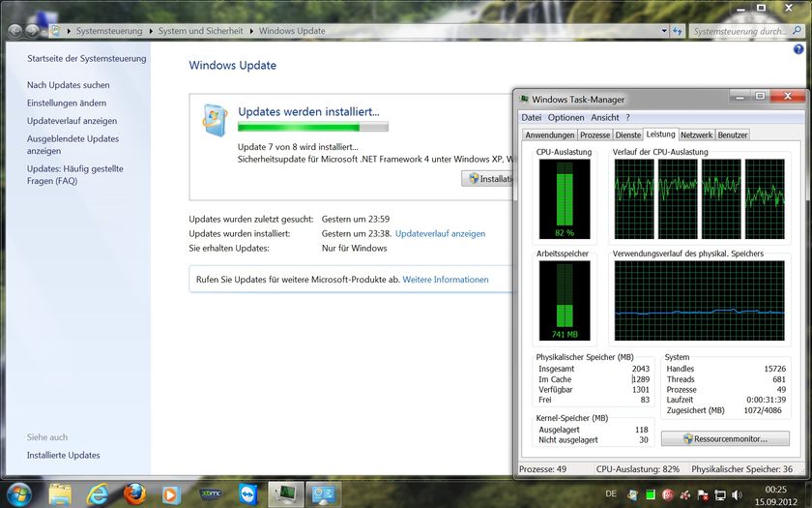812x508 pixels.
Task: Click the Arbeitsspeicher 741 MB meter
Action: [565, 301]
